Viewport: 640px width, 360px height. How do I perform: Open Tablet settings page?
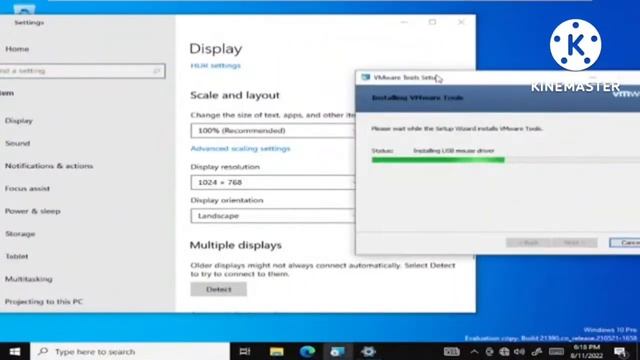click(x=17, y=256)
